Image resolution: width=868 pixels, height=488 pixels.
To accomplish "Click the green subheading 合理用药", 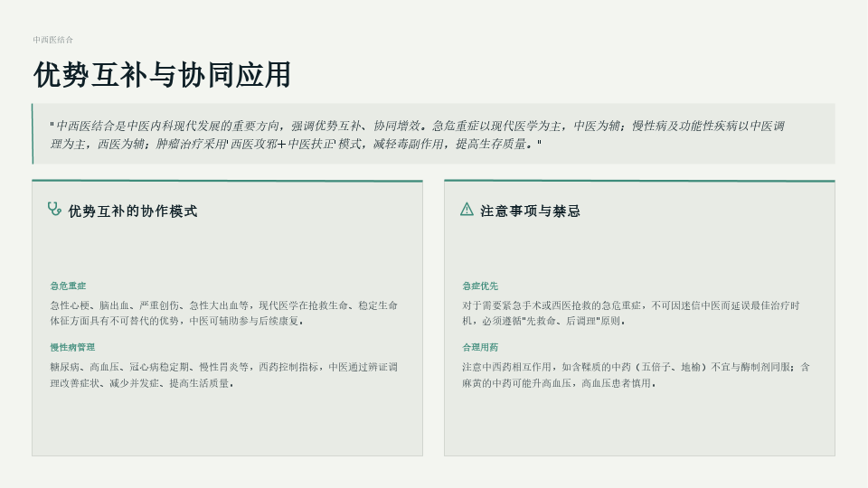I will coord(480,347).
